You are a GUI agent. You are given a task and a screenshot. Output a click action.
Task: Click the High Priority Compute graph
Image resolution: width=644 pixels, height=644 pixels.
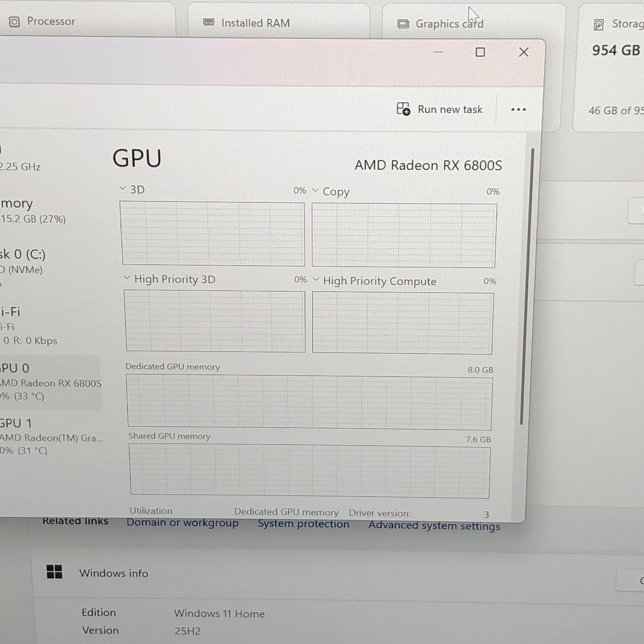click(x=403, y=323)
